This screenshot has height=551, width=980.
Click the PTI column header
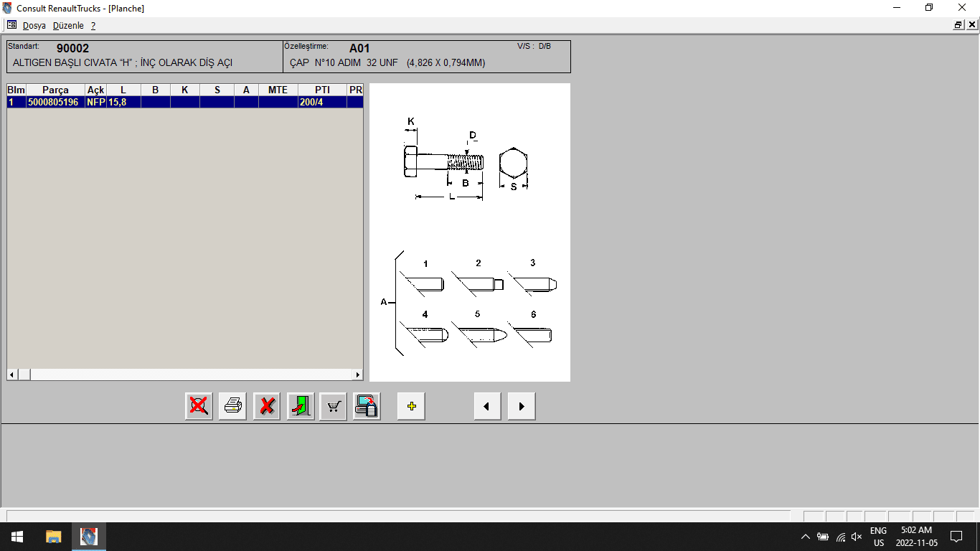322,90
